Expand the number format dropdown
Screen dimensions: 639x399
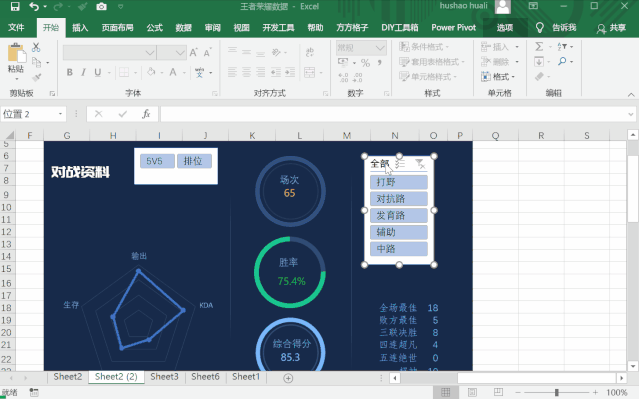point(380,48)
